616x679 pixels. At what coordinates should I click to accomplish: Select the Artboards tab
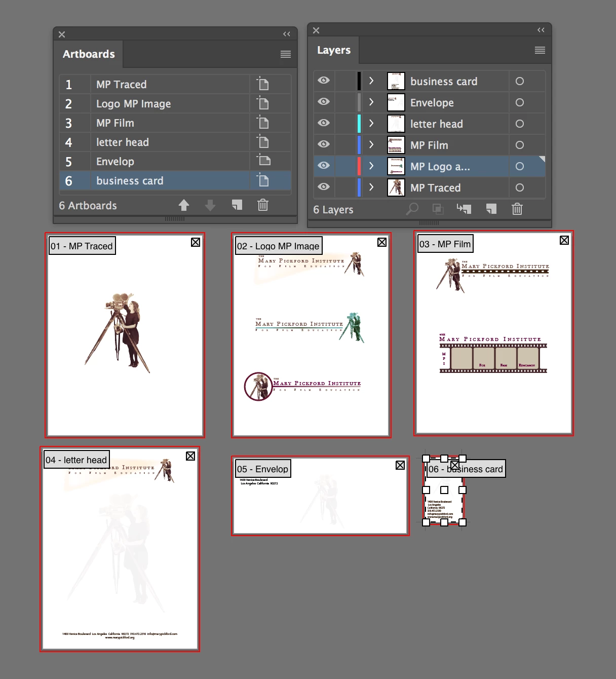coord(89,54)
